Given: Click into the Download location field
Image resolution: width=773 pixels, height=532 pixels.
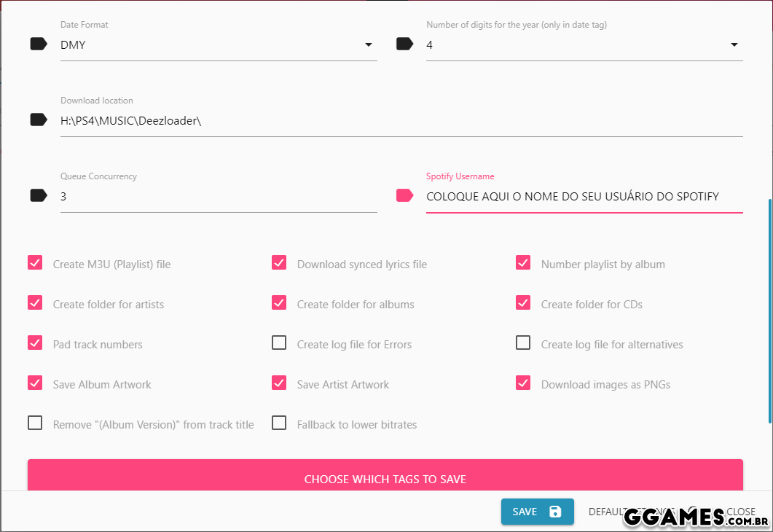Looking at the screenshot, I should [x=401, y=121].
